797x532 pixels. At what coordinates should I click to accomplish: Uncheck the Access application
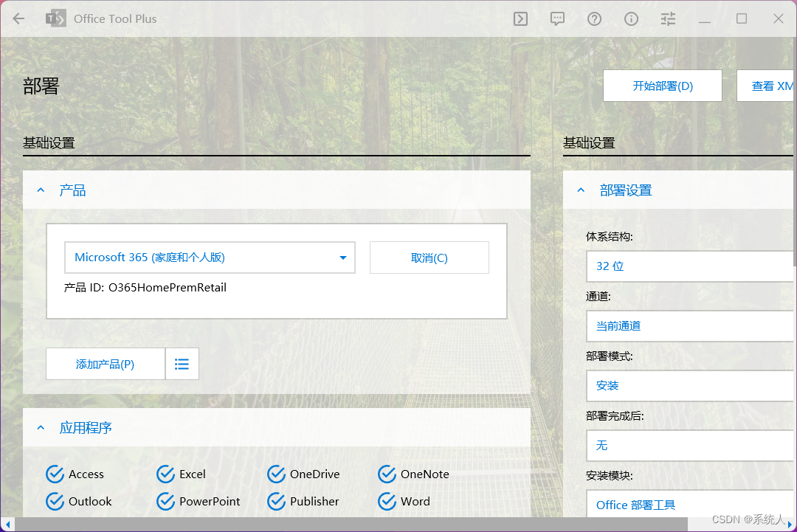[55, 474]
